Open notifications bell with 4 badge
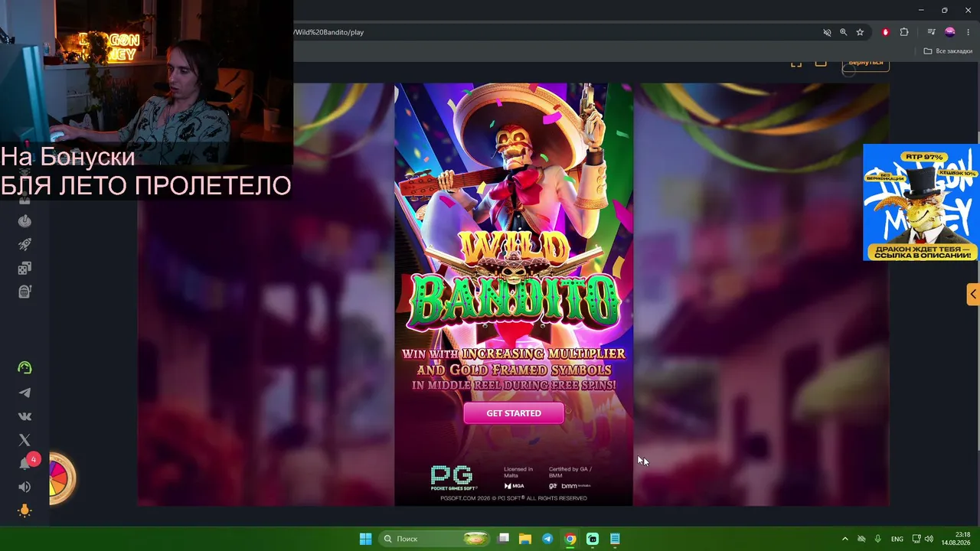 (x=26, y=462)
